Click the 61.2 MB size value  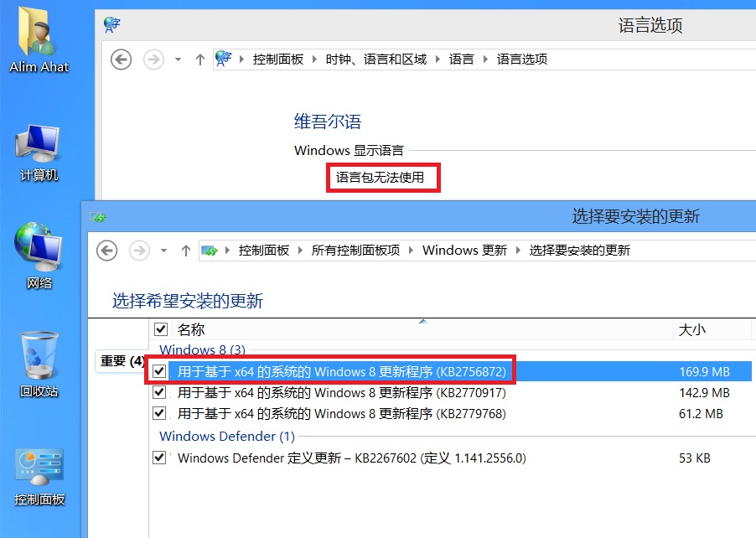pos(701,414)
